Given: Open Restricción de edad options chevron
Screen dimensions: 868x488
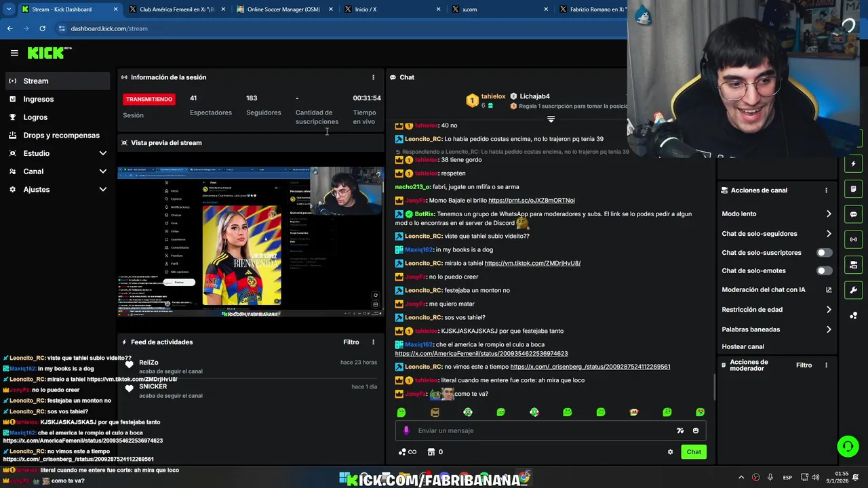Looking at the screenshot, I should 829,310.
